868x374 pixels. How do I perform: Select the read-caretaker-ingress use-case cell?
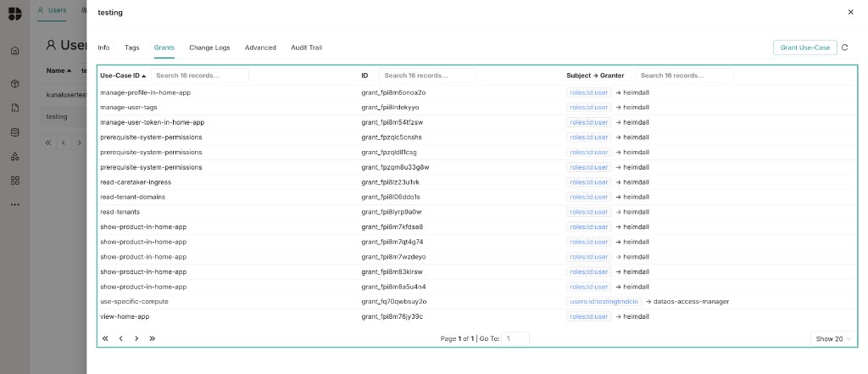[x=136, y=182]
